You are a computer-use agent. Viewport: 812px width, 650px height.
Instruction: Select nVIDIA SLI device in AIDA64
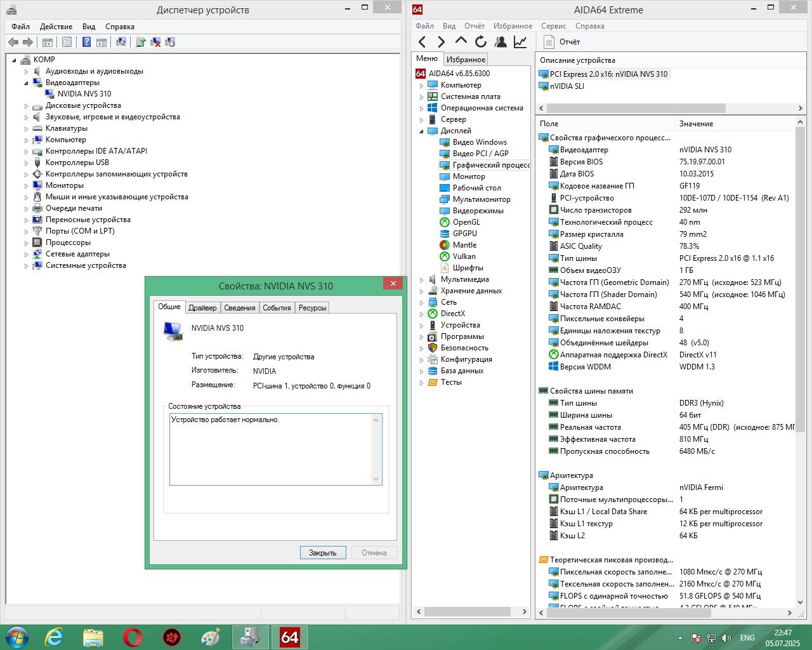click(561, 86)
